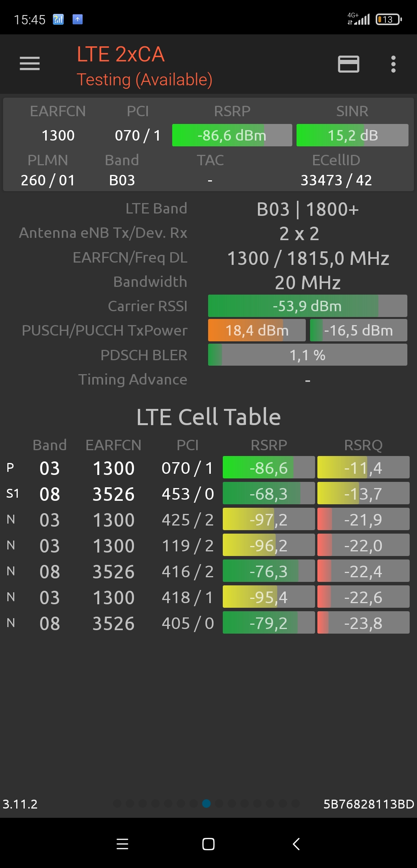The width and height of the screenshot is (417, 868).
Task: Tap the Android back navigation button
Action: [296, 844]
